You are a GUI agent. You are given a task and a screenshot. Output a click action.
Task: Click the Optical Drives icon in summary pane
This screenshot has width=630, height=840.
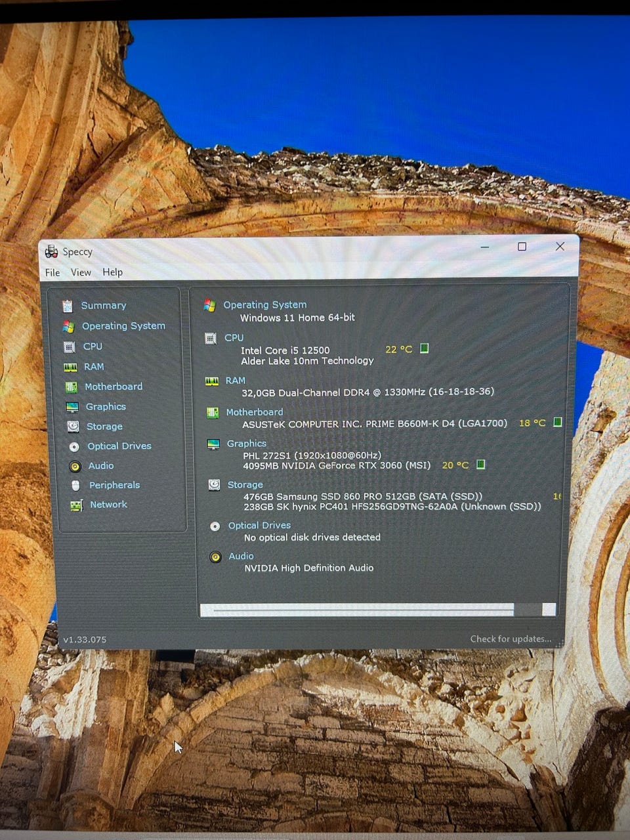pos(215,526)
